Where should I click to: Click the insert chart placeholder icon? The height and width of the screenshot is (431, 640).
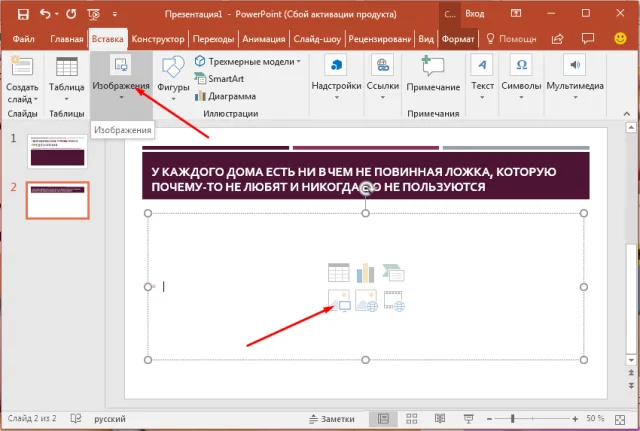click(365, 273)
